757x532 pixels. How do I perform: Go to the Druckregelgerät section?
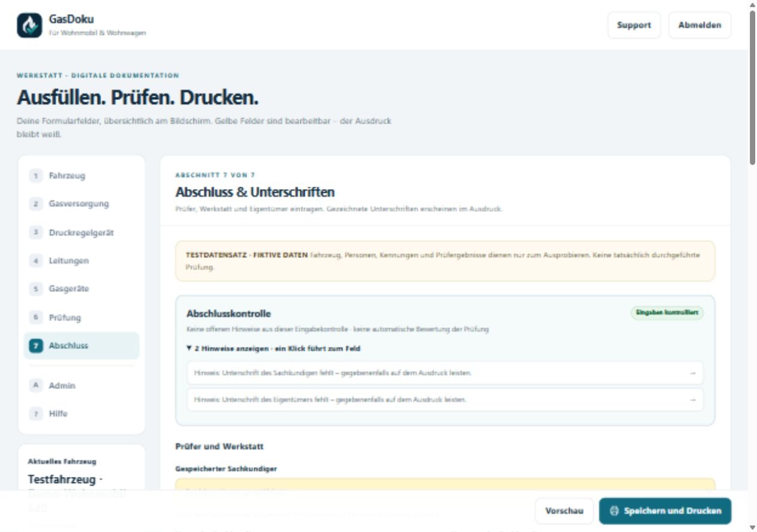[81, 233]
